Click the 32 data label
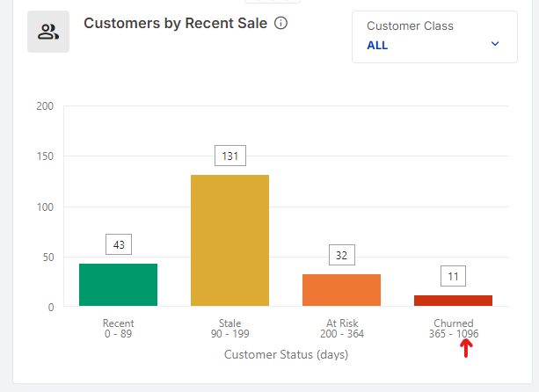Image resolution: width=539 pixels, height=392 pixels. point(341,255)
